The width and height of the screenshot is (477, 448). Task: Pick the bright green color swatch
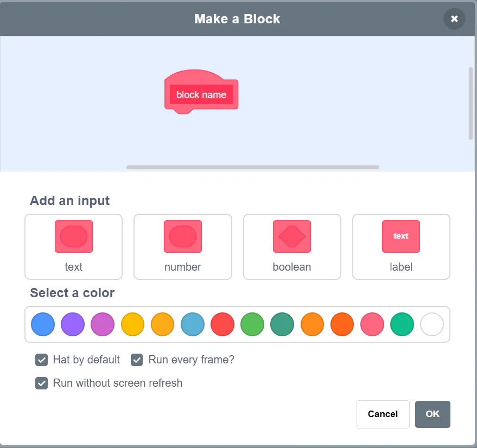(x=252, y=324)
